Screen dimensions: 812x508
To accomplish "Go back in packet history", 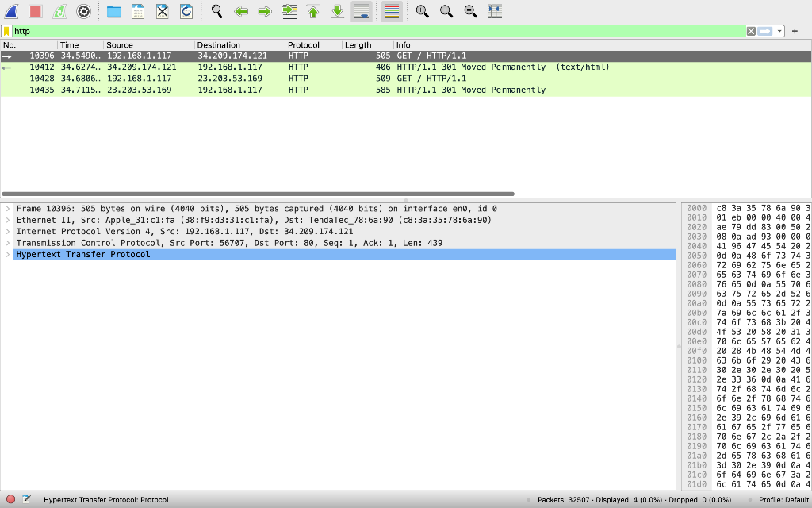I will tap(241, 11).
